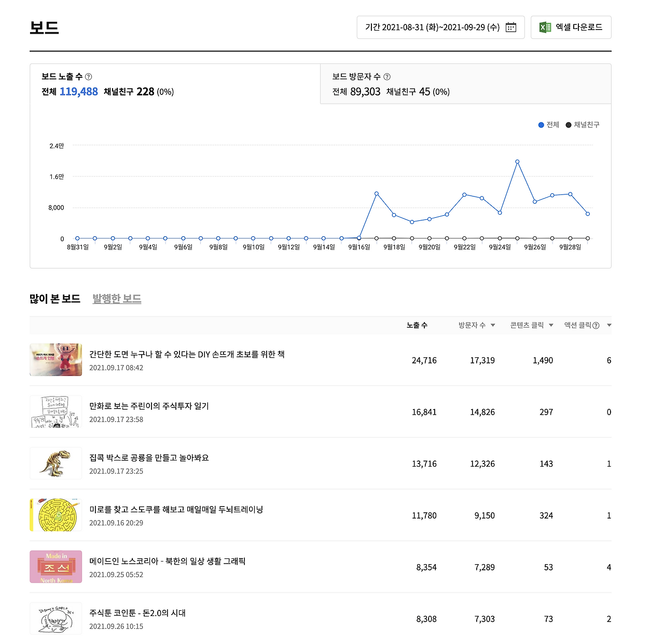The height and width of the screenshot is (644, 664).
Task: Open the 콘텐츠 클릭 sort dropdown
Action: (x=551, y=325)
